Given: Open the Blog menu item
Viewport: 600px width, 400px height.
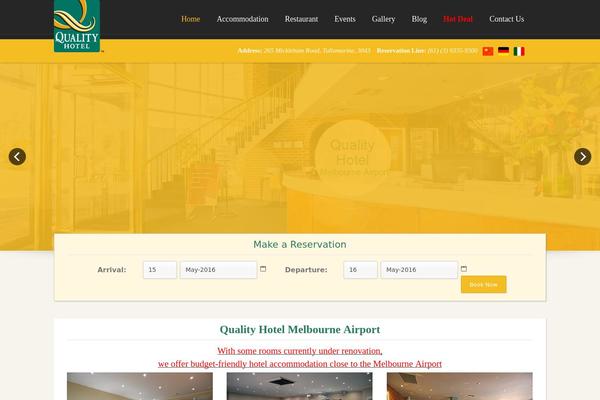Looking at the screenshot, I should [x=419, y=19].
